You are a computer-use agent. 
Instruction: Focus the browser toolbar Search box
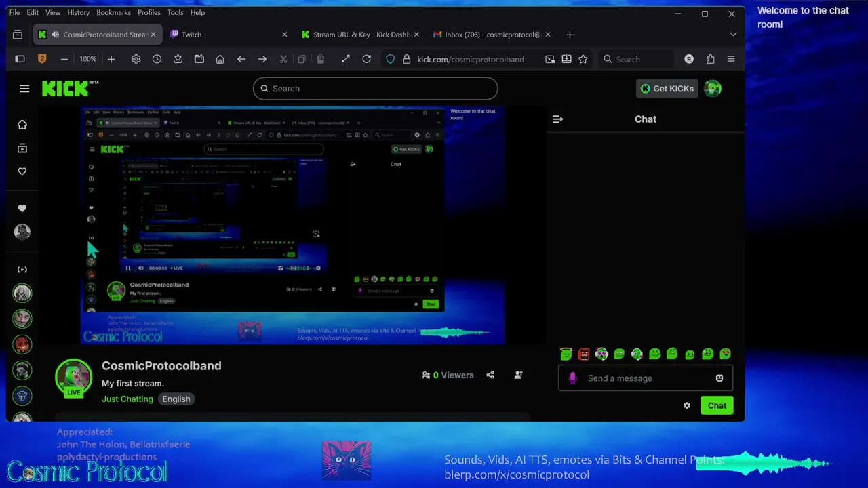(x=636, y=59)
